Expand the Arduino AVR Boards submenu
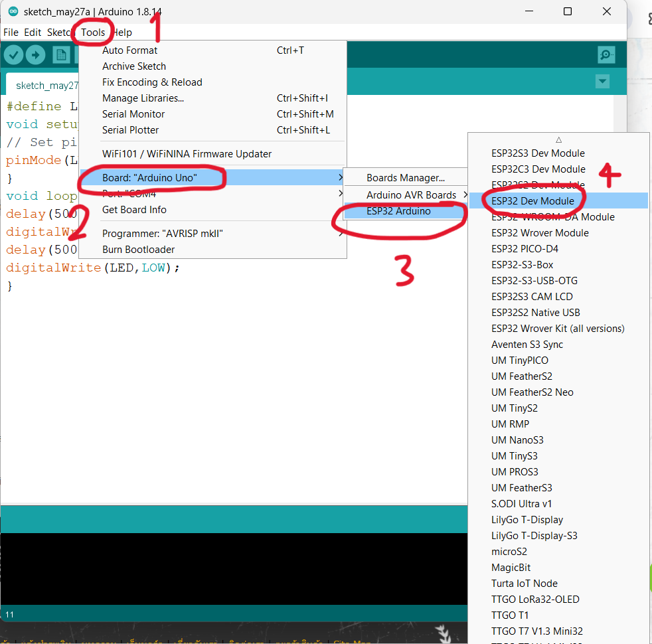This screenshot has height=644, width=652. (x=406, y=195)
